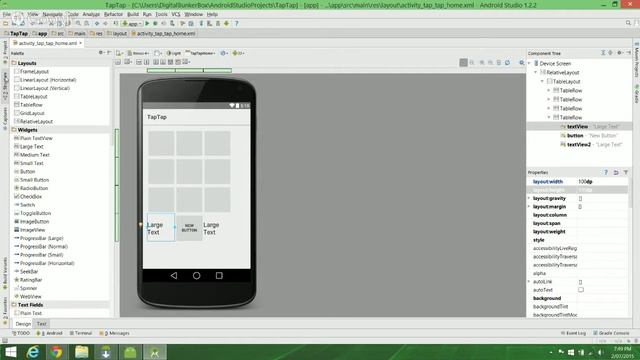Click the phone home circle button
This screenshot has width=640, height=360.
click(196, 276)
